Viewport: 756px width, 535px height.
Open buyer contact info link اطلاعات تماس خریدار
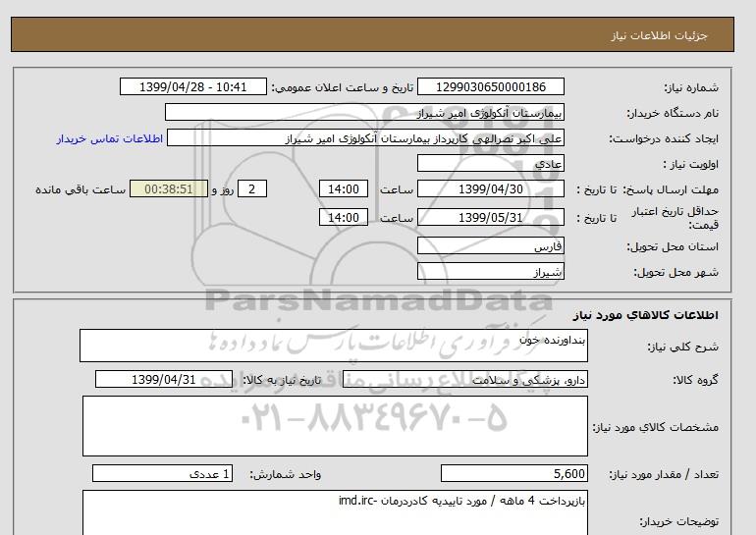point(109,138)
